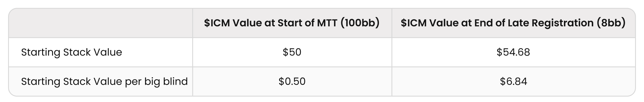Click the "(100bb)" text in the header
Viewport: 644px width, 102px height.
pos(360,23)
